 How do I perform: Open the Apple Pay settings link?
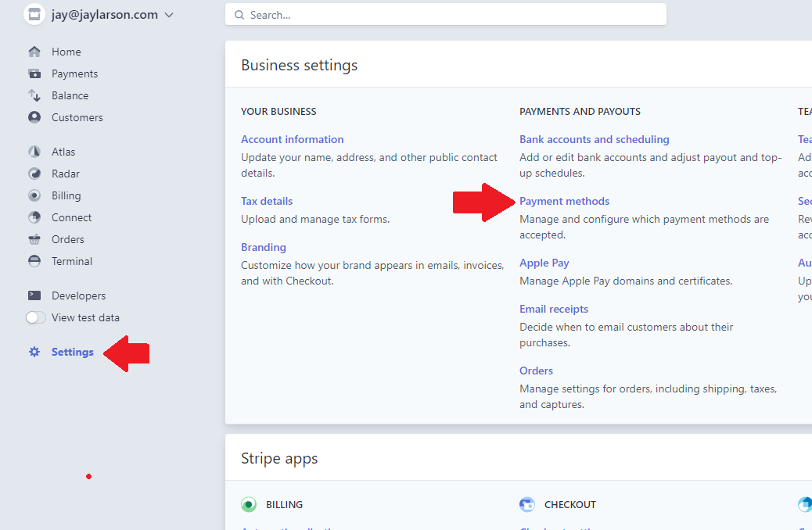pyautogui.click(x=544, y=263)
